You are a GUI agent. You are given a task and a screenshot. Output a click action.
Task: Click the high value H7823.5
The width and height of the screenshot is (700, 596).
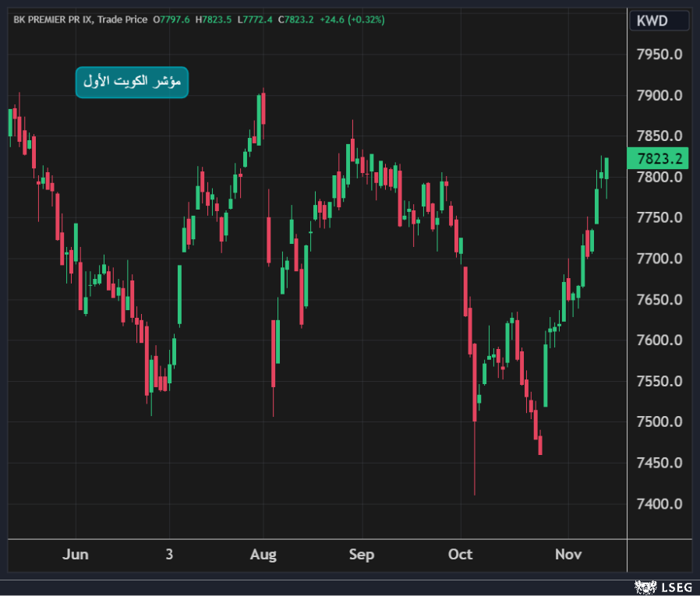pos(214,19)
